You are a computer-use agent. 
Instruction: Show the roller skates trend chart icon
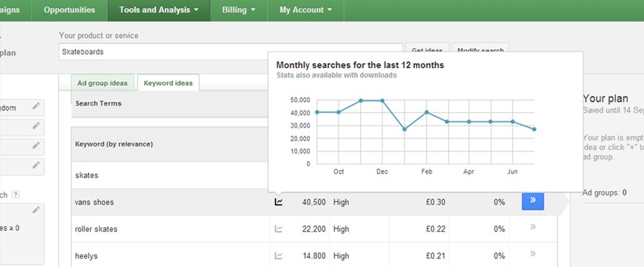pyautogui.click(x=278, y=229)
